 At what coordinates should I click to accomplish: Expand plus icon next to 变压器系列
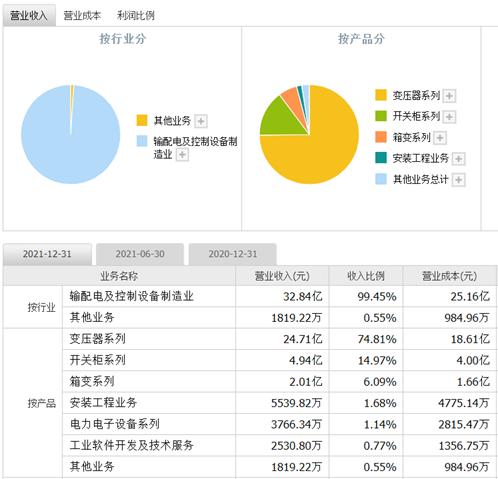[x=449, y=96]
